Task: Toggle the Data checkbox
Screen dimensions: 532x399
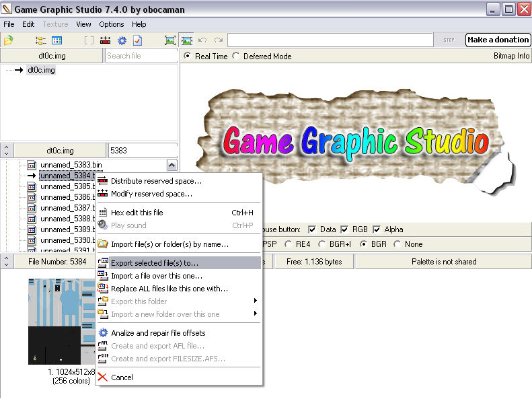Action: tap(312, 229)
